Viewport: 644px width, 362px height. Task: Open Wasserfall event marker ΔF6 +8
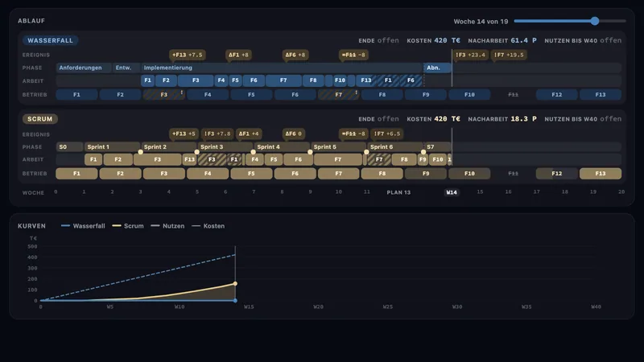(295, 55)
